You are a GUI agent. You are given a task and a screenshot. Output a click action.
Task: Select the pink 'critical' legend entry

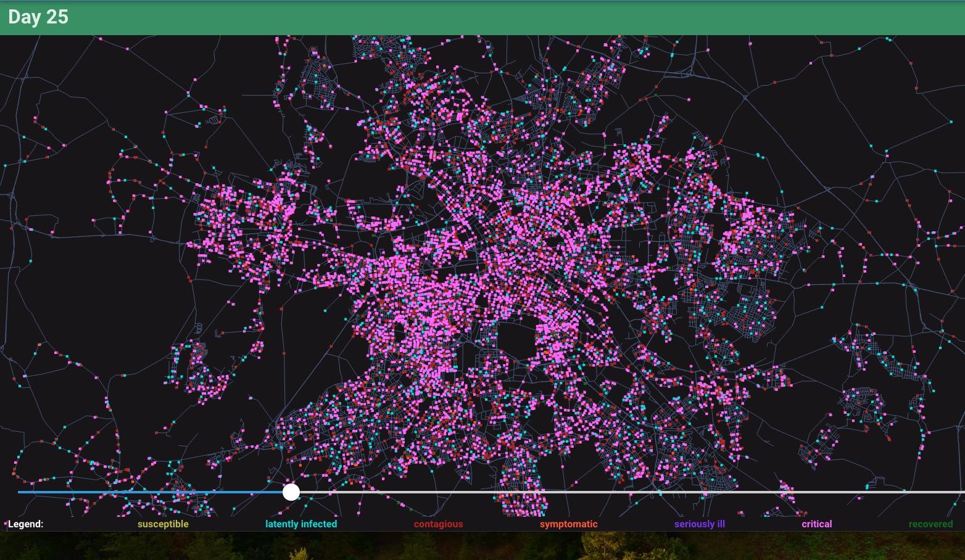tap(816, 524)
